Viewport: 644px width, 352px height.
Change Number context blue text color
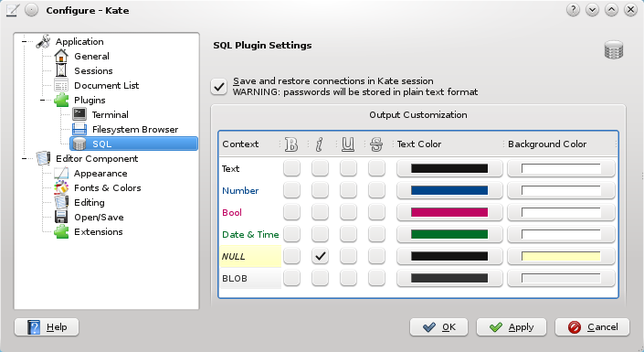click(x=449, y=190)
